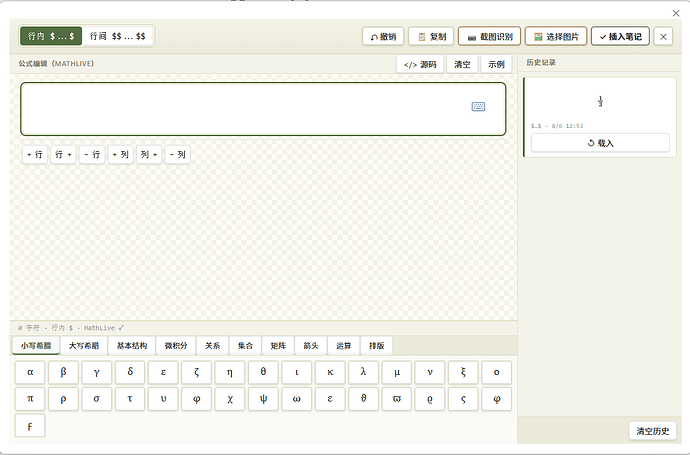The image size is (690, 455).
Task: Insert the upsilon υ symbol
Action: (163, 399)
